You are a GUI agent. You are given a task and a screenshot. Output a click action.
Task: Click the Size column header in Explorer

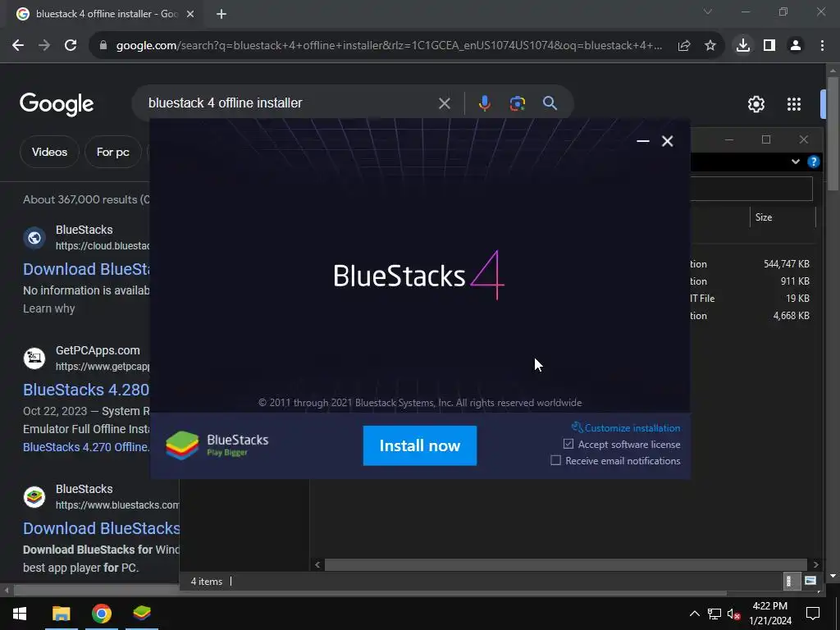[782, 217]
